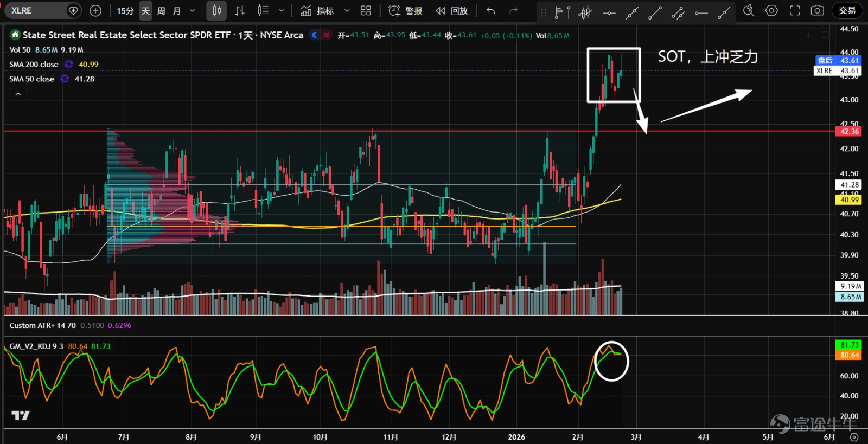Click the XLRE 43.61 price scale label

click(x=838, y=70)
